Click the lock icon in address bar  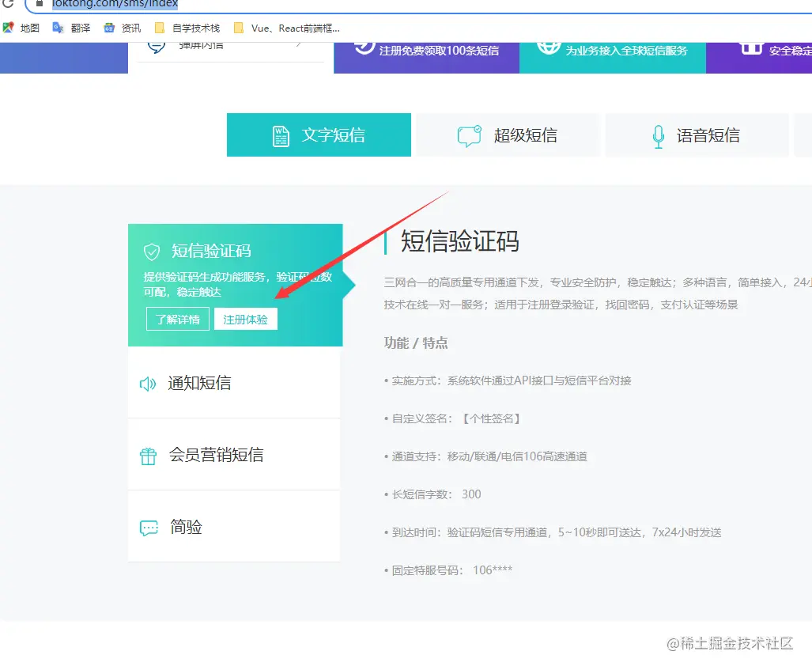point(40,2)
